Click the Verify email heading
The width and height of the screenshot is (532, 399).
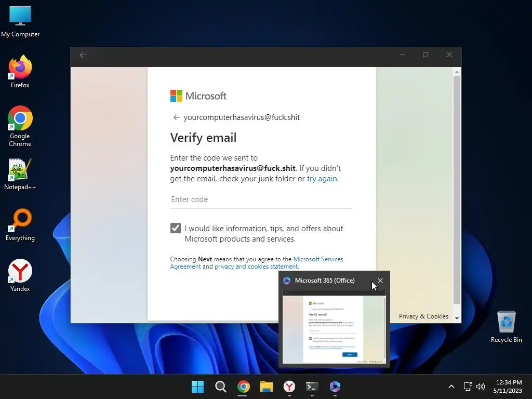203,138
